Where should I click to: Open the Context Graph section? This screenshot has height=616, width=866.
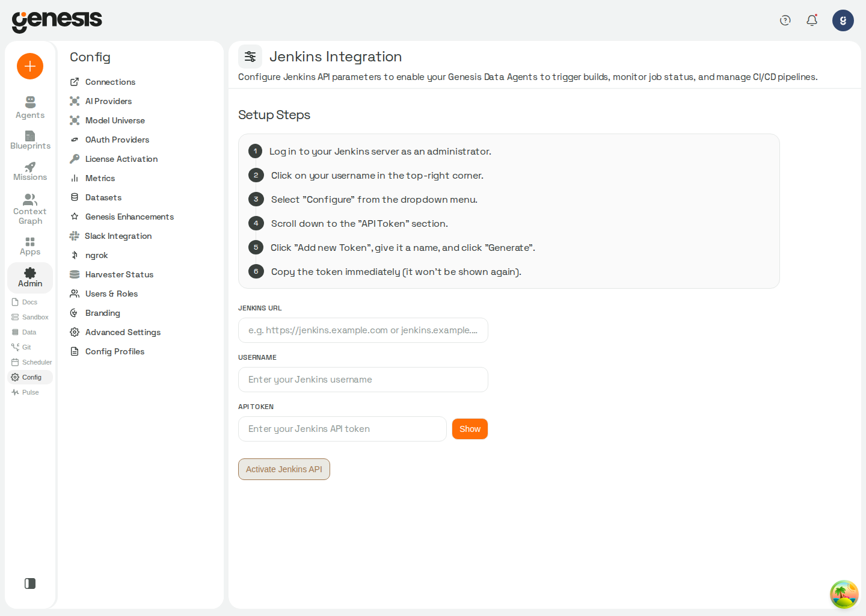[x=30, y=209]
